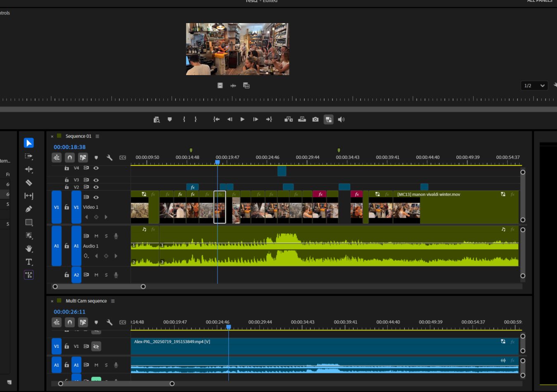
Task: Toggle A2 track targeting in Sequence 01
Action: pos(76,275)
